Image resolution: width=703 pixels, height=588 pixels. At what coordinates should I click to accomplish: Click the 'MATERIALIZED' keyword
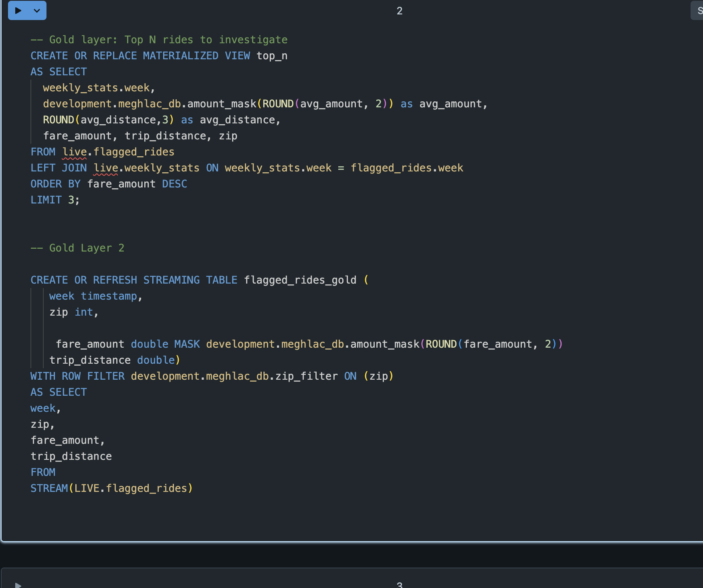(180, 56)
